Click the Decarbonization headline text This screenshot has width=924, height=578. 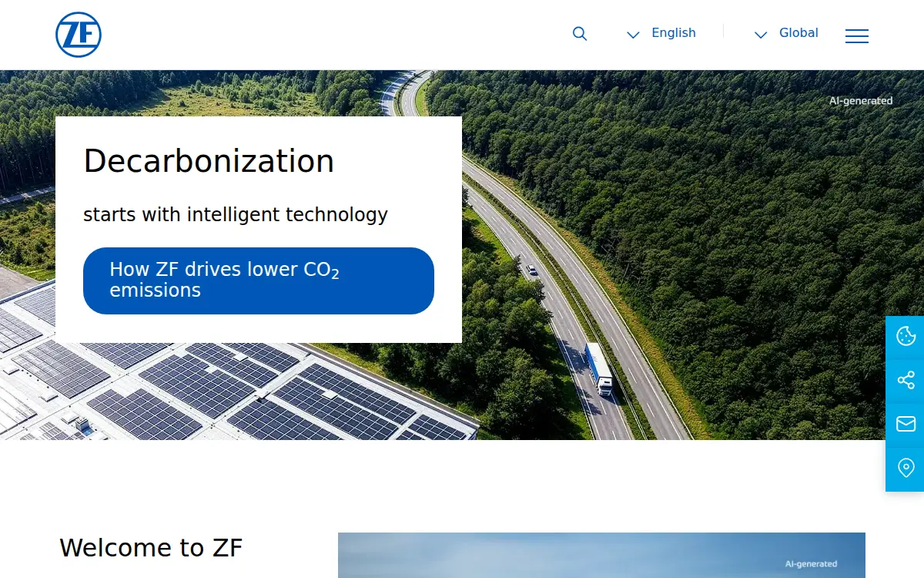pyautogui.click(x=209, y=161)
